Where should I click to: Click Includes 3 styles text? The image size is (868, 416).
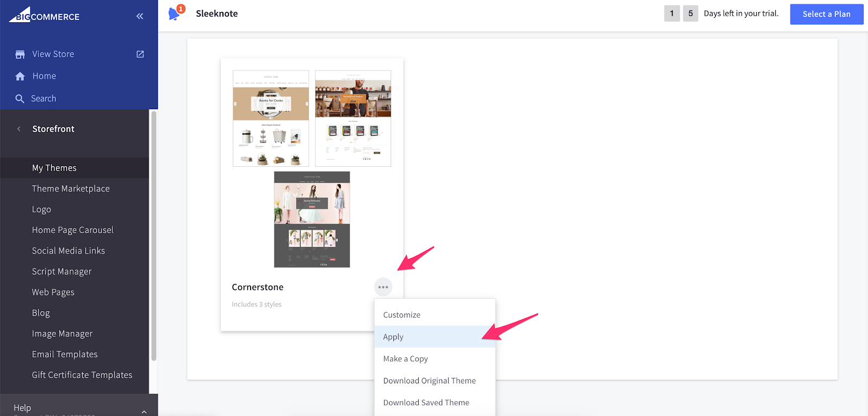[x=257, y=305]
